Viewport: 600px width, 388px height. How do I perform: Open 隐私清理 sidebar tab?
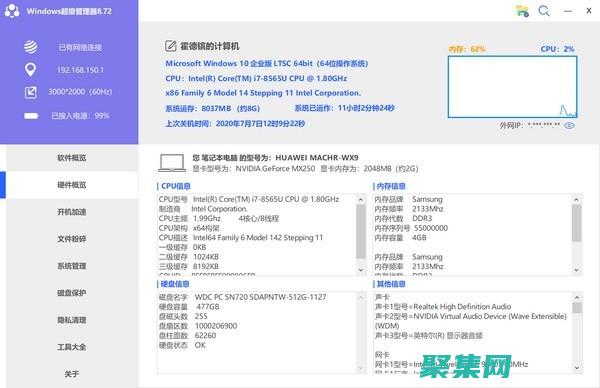click(x=72, y=320)
